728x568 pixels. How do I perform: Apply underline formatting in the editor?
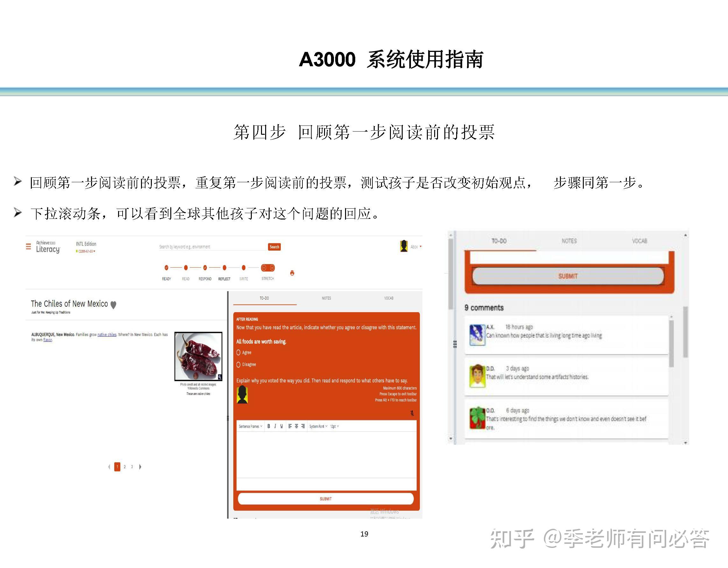coord(281,426)
